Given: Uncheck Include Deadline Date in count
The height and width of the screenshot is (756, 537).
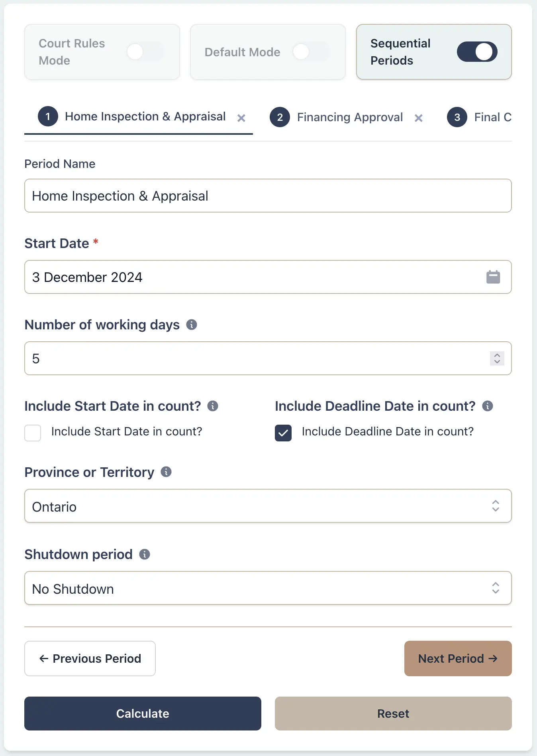Looking at the screenshot, I should tap(283, 433).
